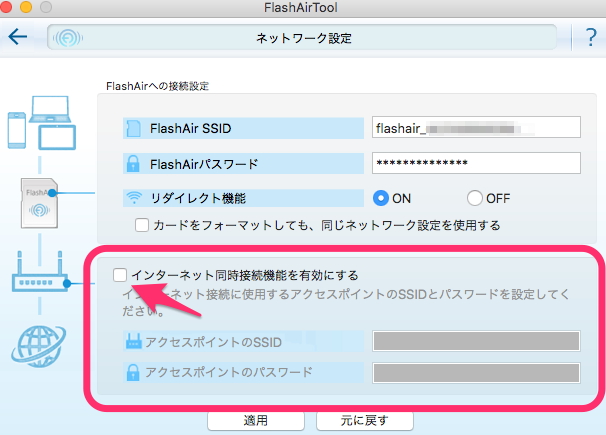Select ON for リダイレクト機能
This screenshot has width=606, height=435.
381,198
